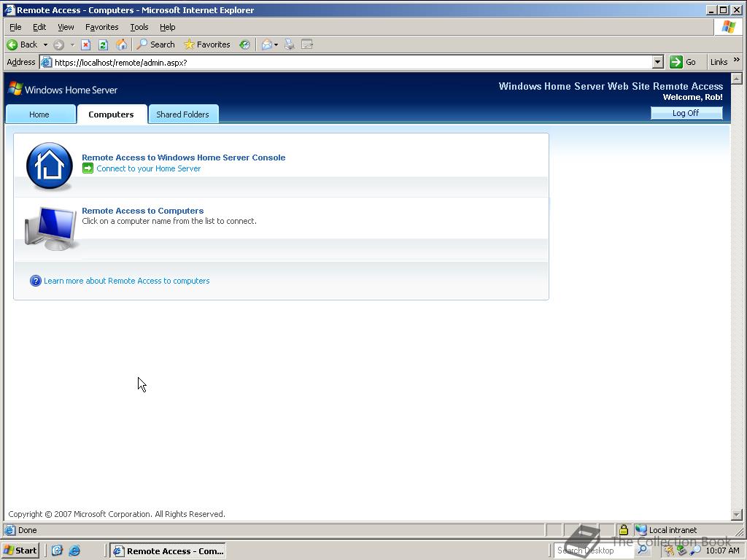747x560 pixels.
Task: Click the blue house Home Server icon
Action: [50, 166]
